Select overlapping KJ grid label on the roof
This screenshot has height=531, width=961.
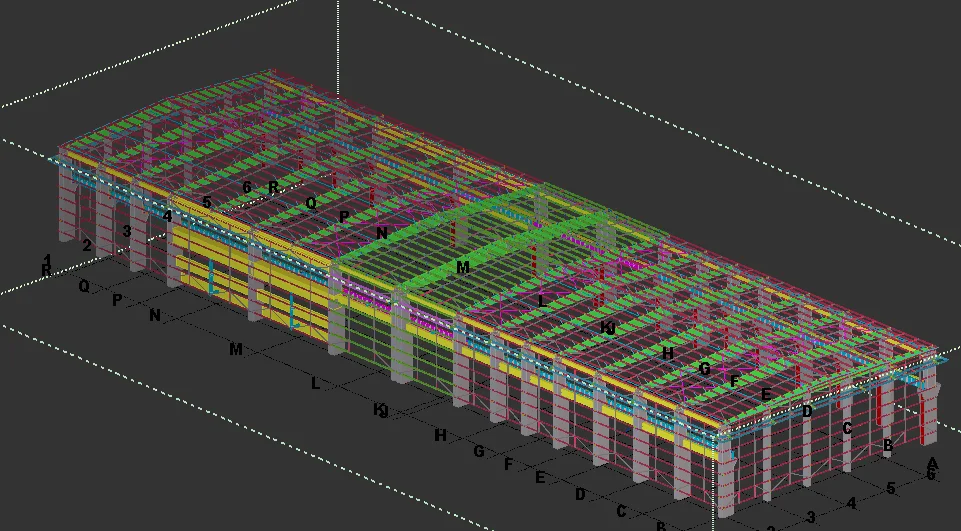click(607, 328)
